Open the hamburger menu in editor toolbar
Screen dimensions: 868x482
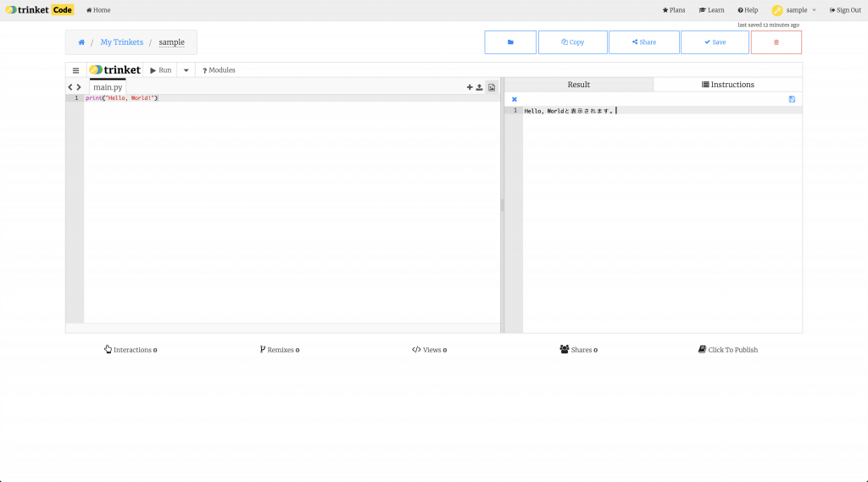75,70
